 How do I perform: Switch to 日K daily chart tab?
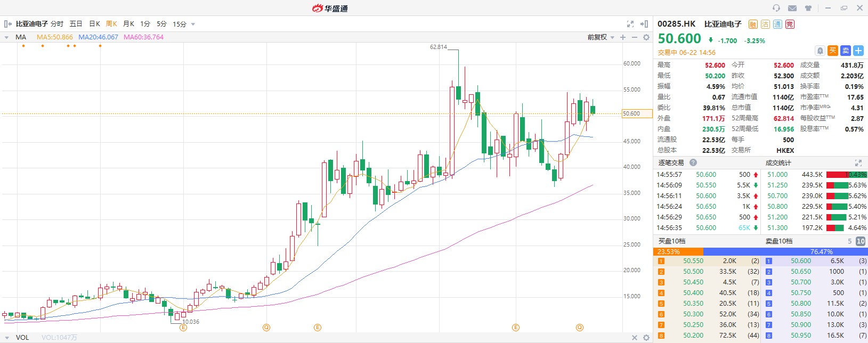tap(94, 24)
